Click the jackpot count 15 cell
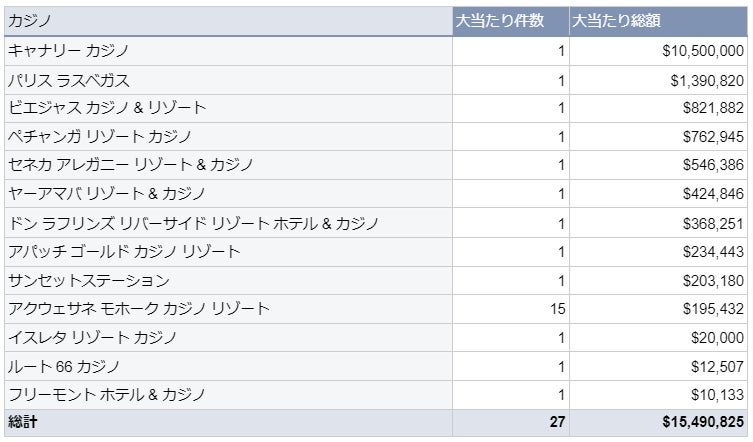The image size is (753, 442). pyautogui.click(x=511, y=309)
